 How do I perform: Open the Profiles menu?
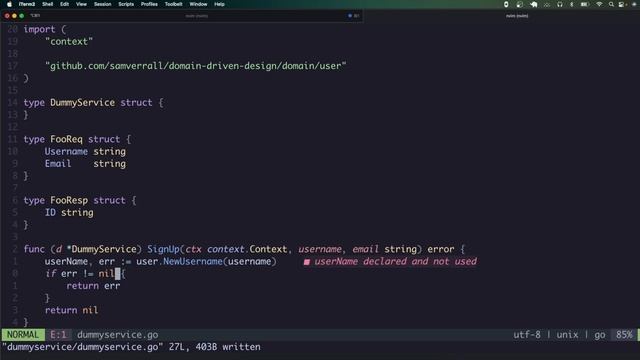[149, 4]
